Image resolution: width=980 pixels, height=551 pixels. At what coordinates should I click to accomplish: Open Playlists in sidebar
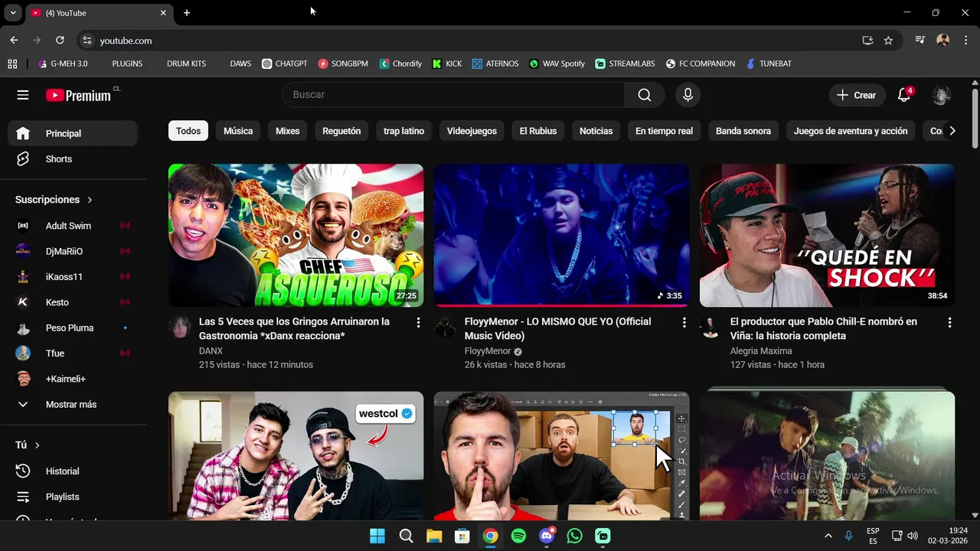point(73,497)
